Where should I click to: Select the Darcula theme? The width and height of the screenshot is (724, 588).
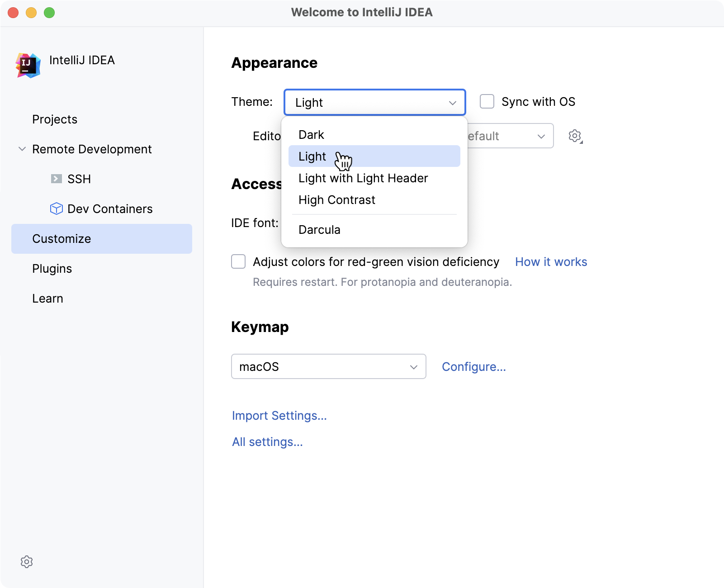pos(374,230)
